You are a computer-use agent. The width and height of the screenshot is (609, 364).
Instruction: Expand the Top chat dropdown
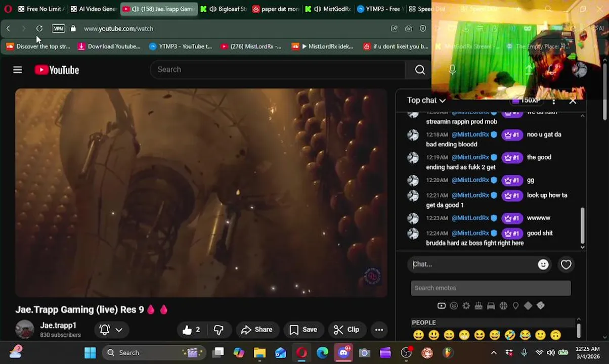[426, 100]
